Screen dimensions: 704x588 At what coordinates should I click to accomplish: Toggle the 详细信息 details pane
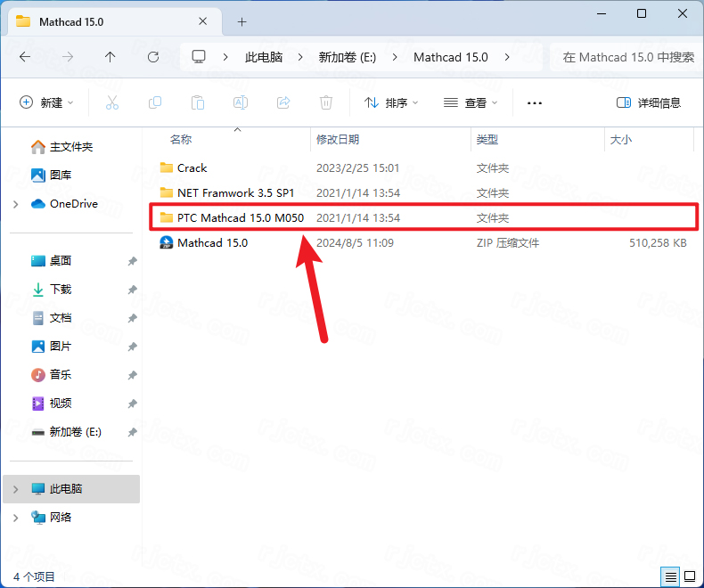pos(649,102)
